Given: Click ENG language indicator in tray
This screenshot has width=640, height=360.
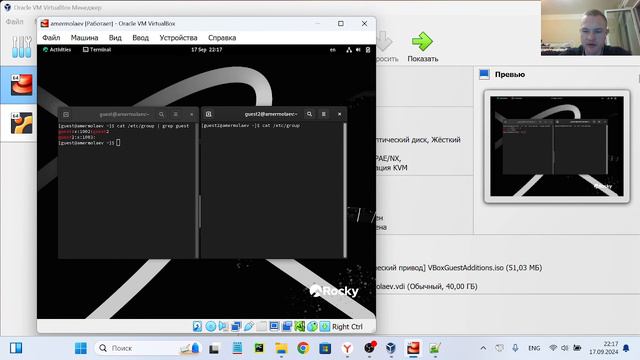Looking at the screenshot, I should [534, 348].
